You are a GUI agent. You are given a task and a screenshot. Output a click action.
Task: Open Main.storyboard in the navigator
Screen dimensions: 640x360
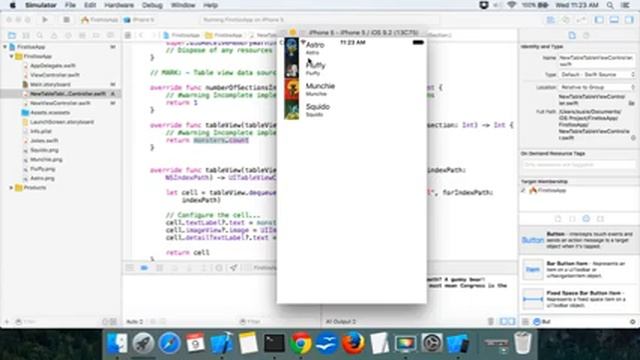tap(50, 84)
